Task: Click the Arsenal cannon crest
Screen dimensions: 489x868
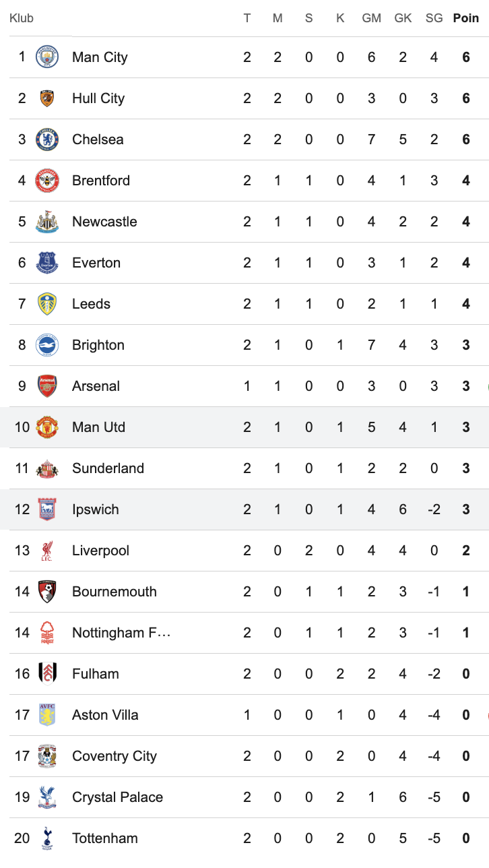Action: pyautogui.click(x=47, y=386)
